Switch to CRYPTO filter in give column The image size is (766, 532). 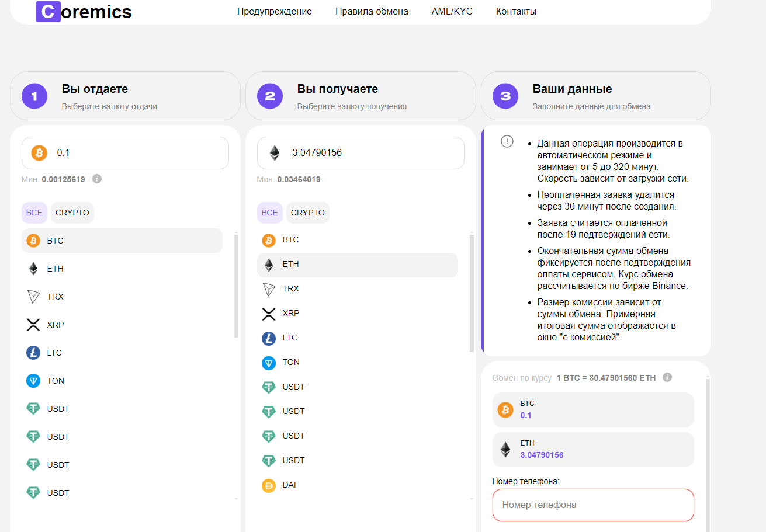coord(72,213)
